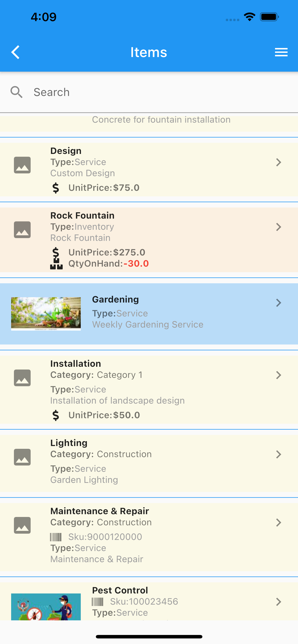Expand the Design item chevron

click(x=279, y=162)
